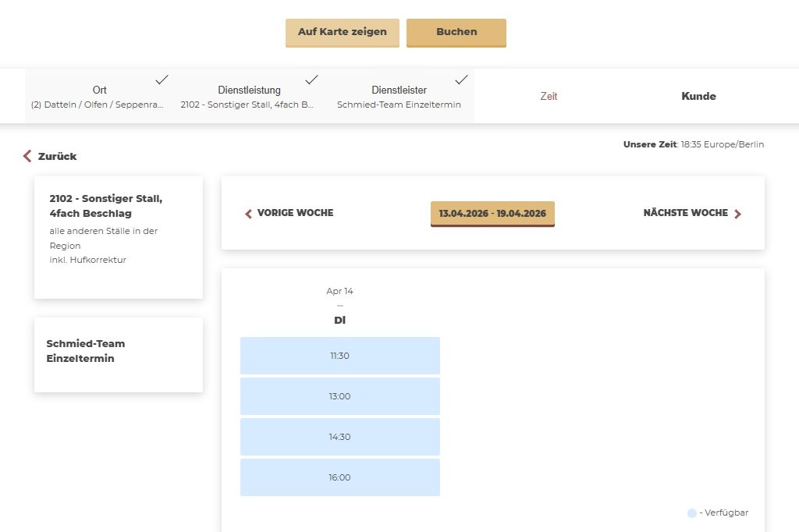Click the Zurück back arrow icon

(x=28, y=157)
